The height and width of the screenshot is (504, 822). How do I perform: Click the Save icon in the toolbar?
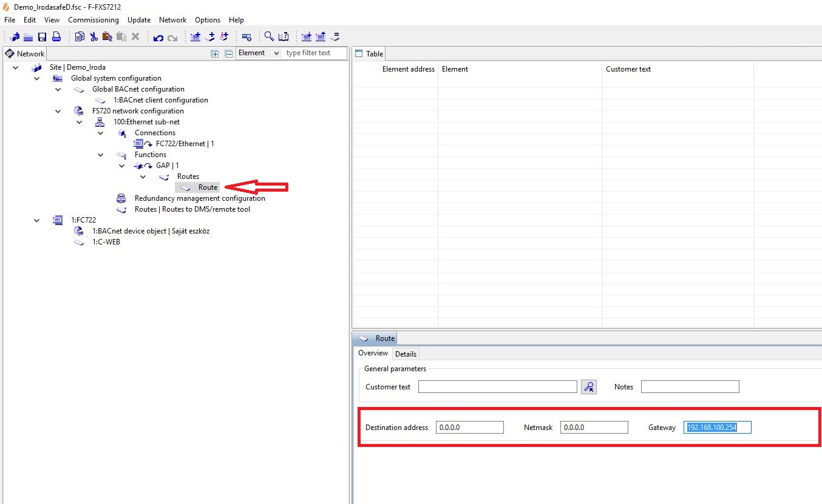(x=42, y=37)
